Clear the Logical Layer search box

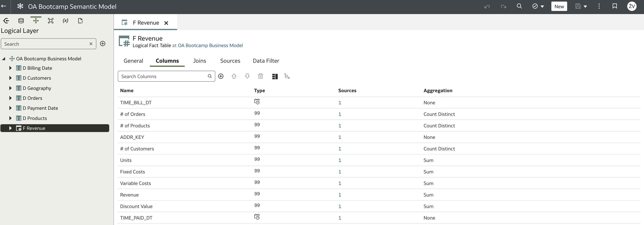91,44
